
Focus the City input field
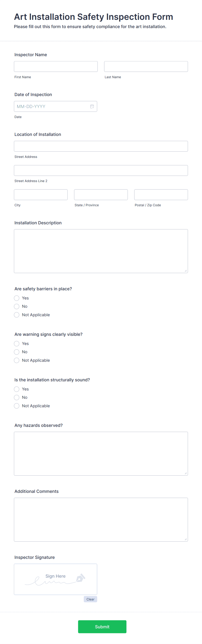41,195
